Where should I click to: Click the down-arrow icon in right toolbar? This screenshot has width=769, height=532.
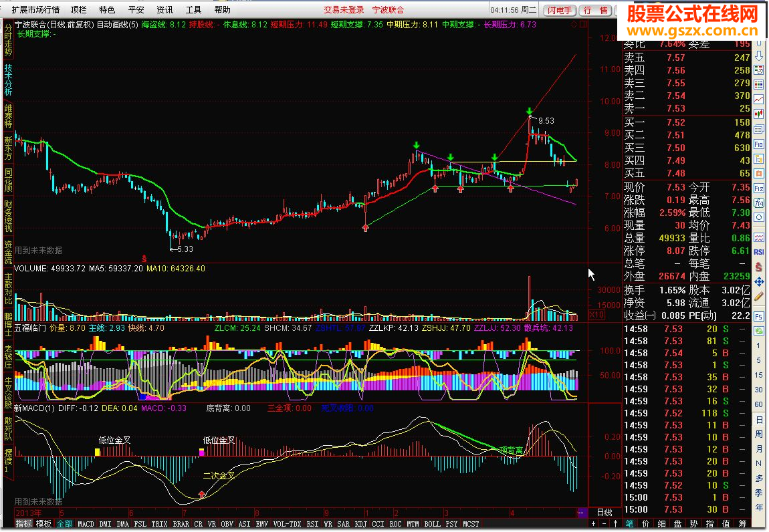click(759, 56)
